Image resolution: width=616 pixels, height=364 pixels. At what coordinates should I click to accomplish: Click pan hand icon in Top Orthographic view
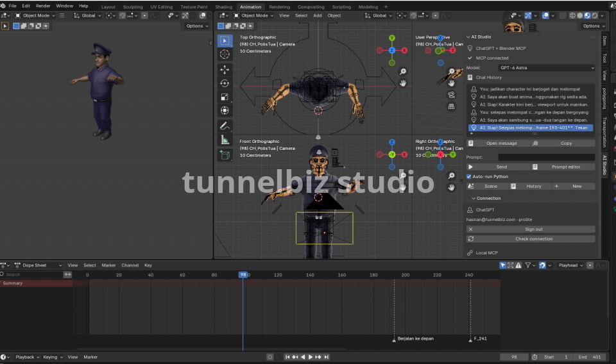click(x=403, y=83)
